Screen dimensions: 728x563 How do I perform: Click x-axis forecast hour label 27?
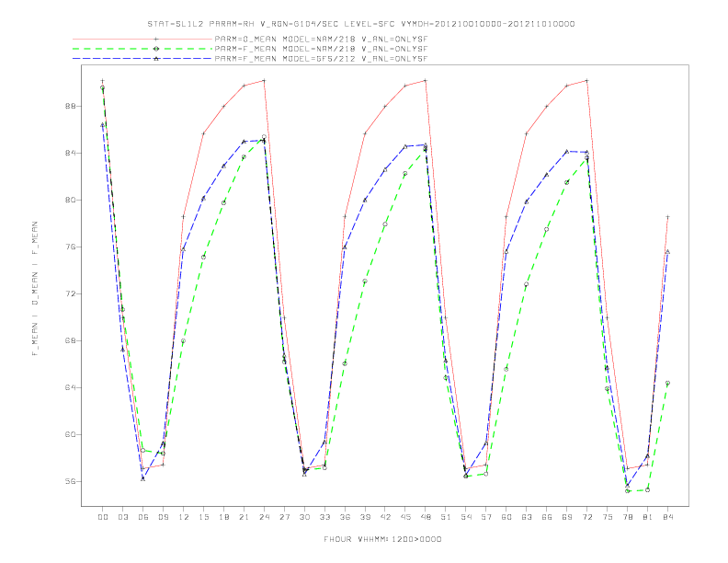(x=284, y=517)
